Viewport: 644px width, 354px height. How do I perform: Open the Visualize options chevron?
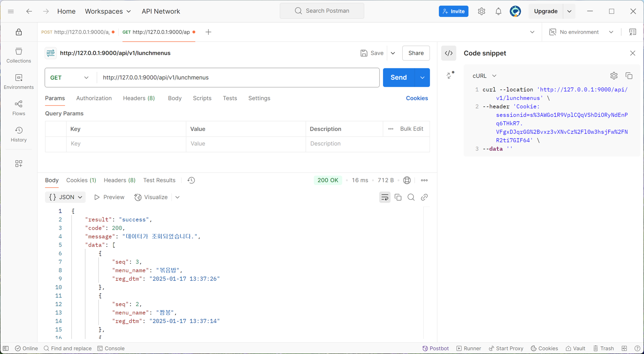click(x=177, y=197)
